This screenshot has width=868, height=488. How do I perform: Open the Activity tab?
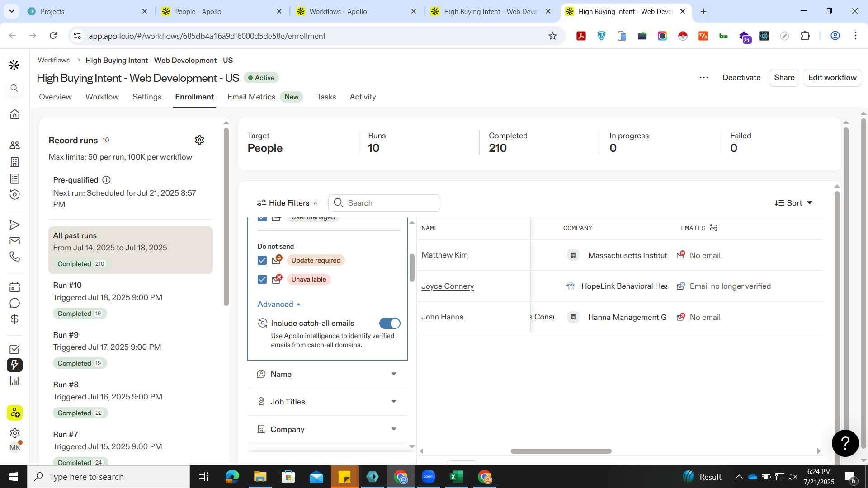click(x=363, y=97)
